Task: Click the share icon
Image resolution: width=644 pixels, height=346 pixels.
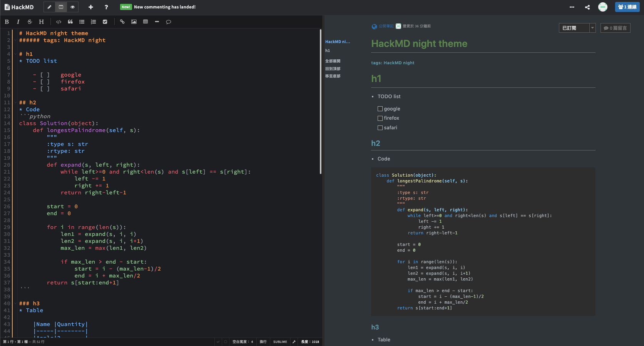Action: [x=587, y=7]
